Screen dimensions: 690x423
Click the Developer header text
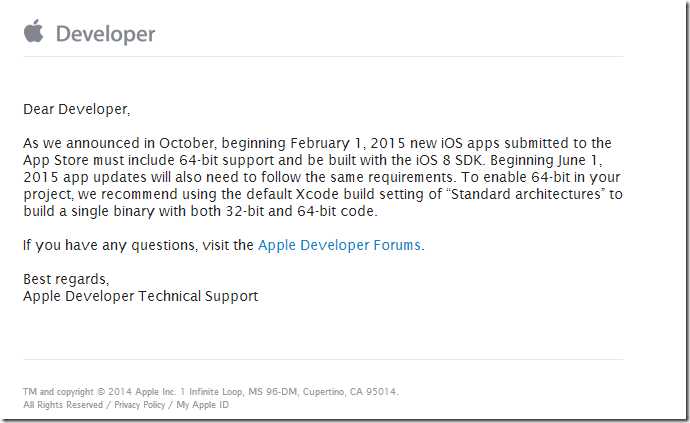(105, 34)
